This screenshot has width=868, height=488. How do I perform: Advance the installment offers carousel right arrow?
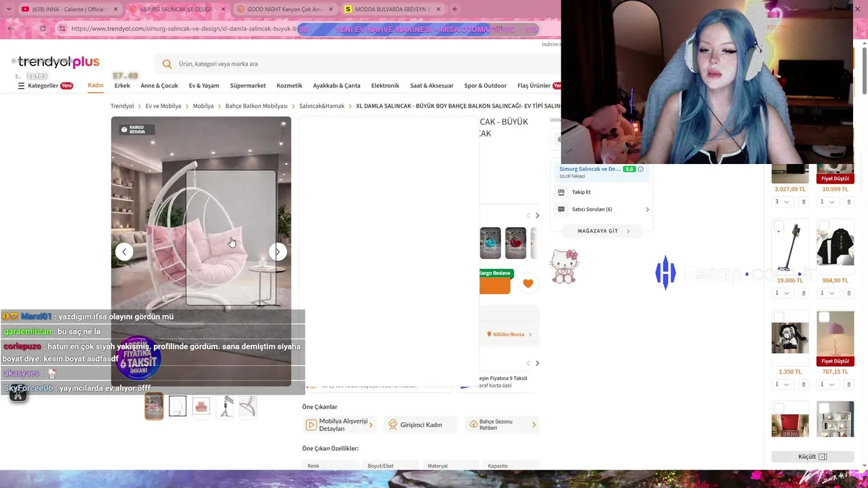537,363
